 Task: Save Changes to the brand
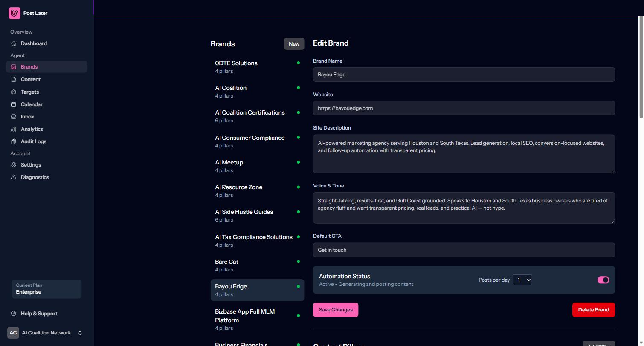[336, 310]
